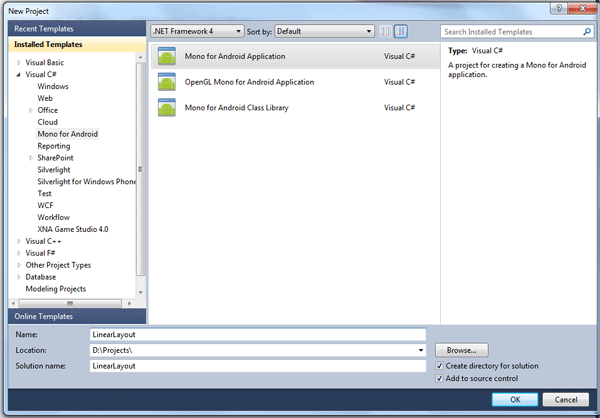Switch to medium icons view

[401, 31]
